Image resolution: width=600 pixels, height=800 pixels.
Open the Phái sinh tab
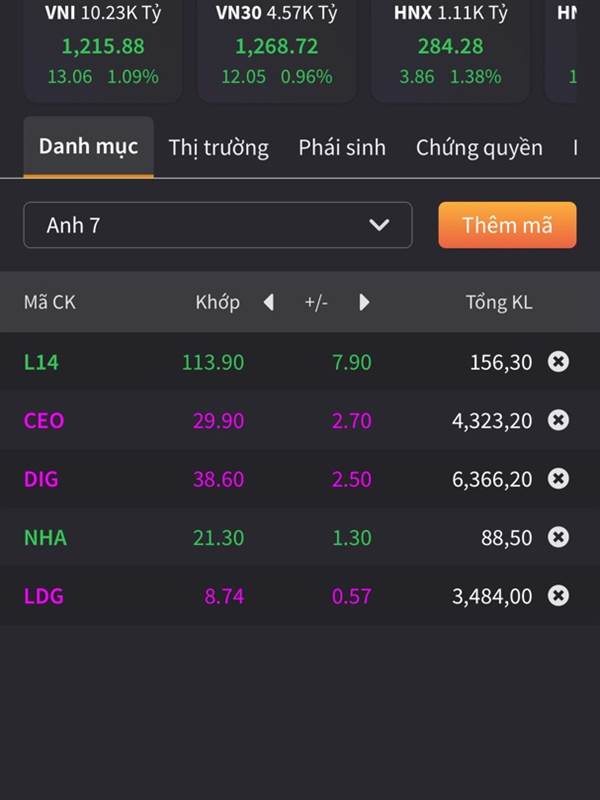point(342,148)
